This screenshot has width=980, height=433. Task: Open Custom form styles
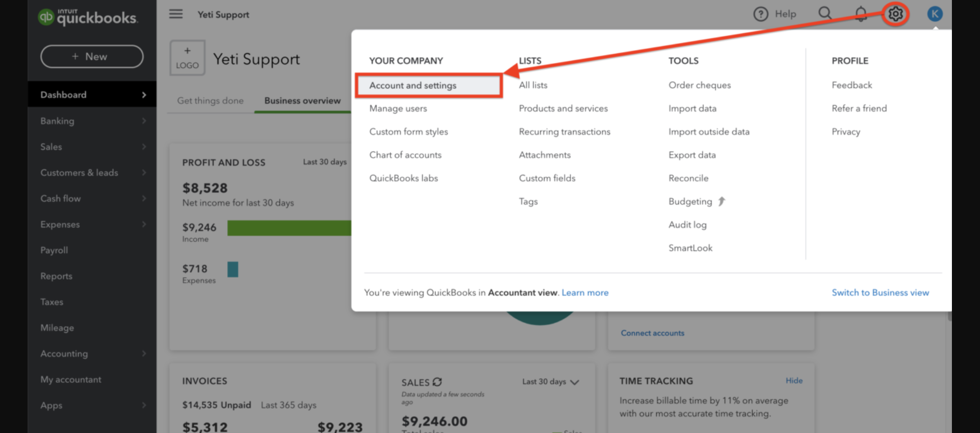[409, 131]
